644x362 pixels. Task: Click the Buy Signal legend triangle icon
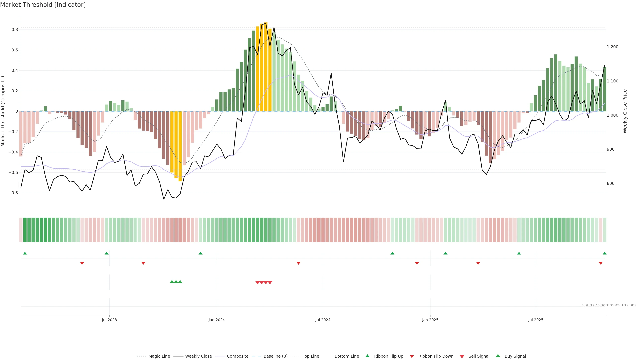pos(498,356)
